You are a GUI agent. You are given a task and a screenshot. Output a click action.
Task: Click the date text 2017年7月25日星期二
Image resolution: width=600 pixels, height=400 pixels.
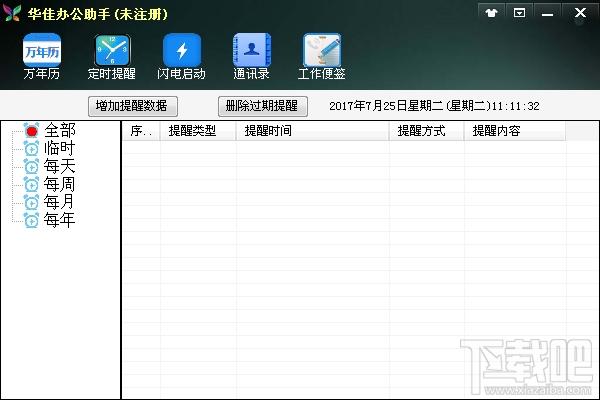[x=386, y=106]
